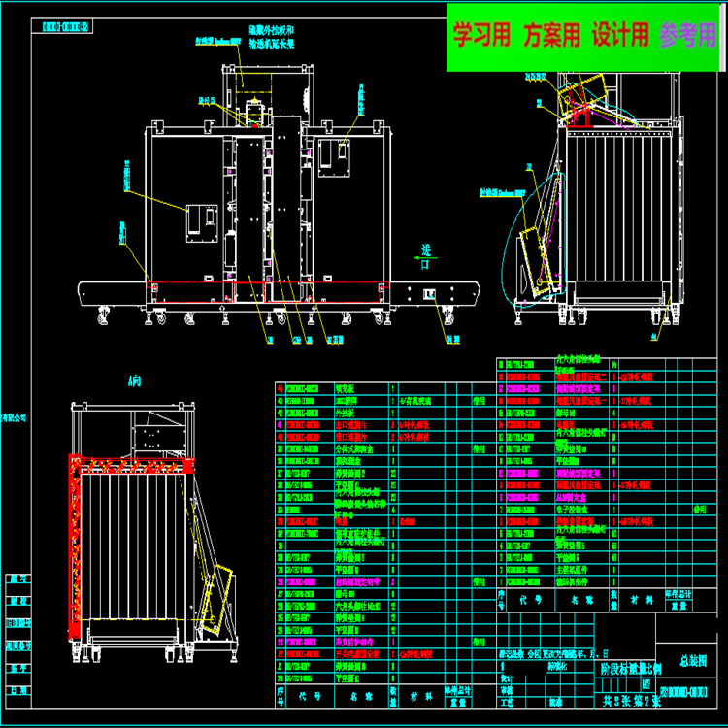The width and height of the screenshot is (728, 728).
Task: Select the 出口连接片 parts list entry
Action: (x=351, y=425)
